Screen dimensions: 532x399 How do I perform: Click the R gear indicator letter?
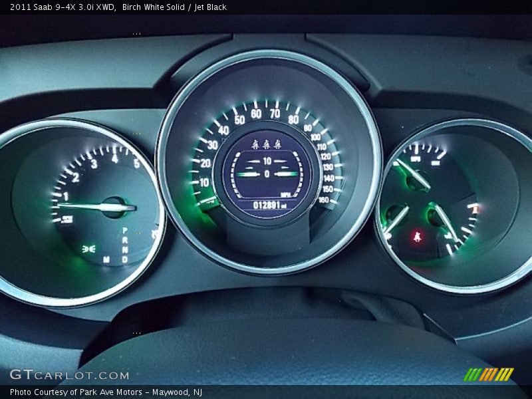click(x=125, y=240)
